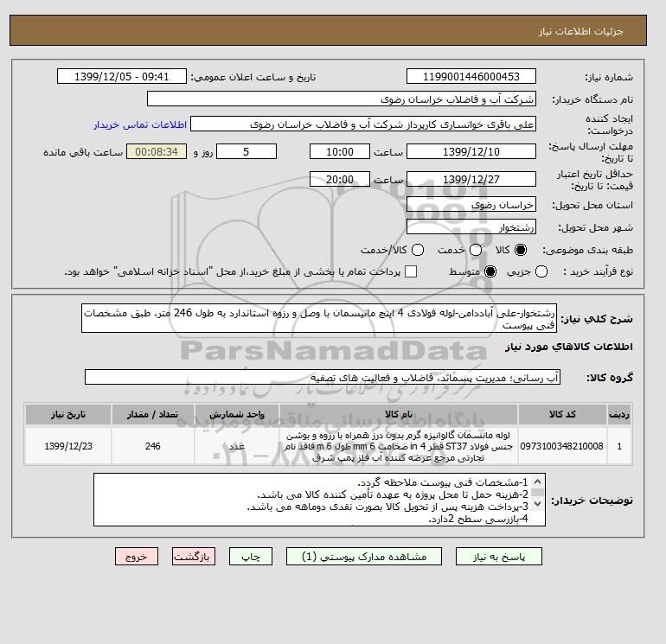Click the product name cell لوله مانسمان

[x=399, y=446]
